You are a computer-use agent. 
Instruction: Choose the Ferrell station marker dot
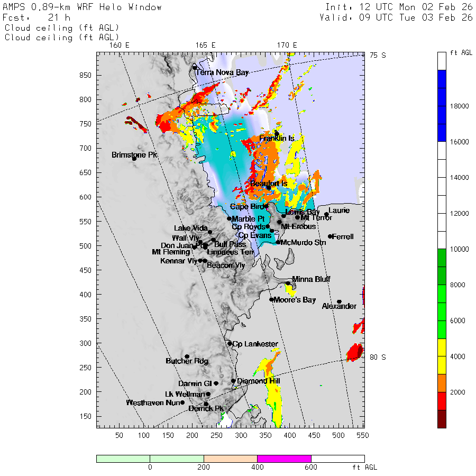[x=330, y=236]
